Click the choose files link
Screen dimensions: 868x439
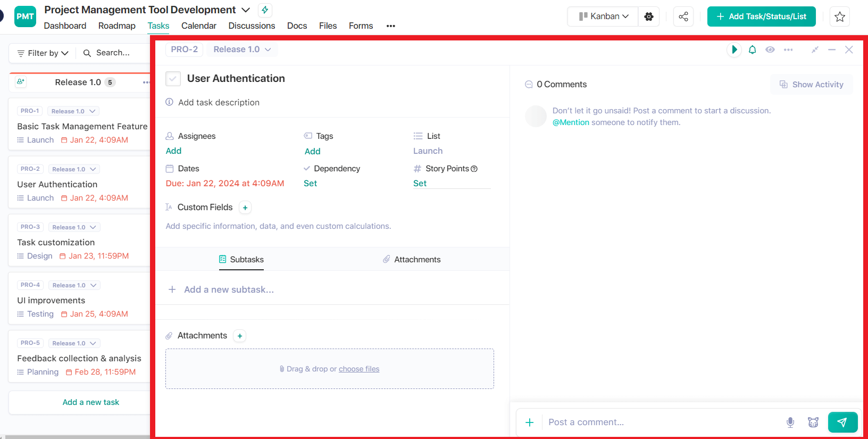359,369
